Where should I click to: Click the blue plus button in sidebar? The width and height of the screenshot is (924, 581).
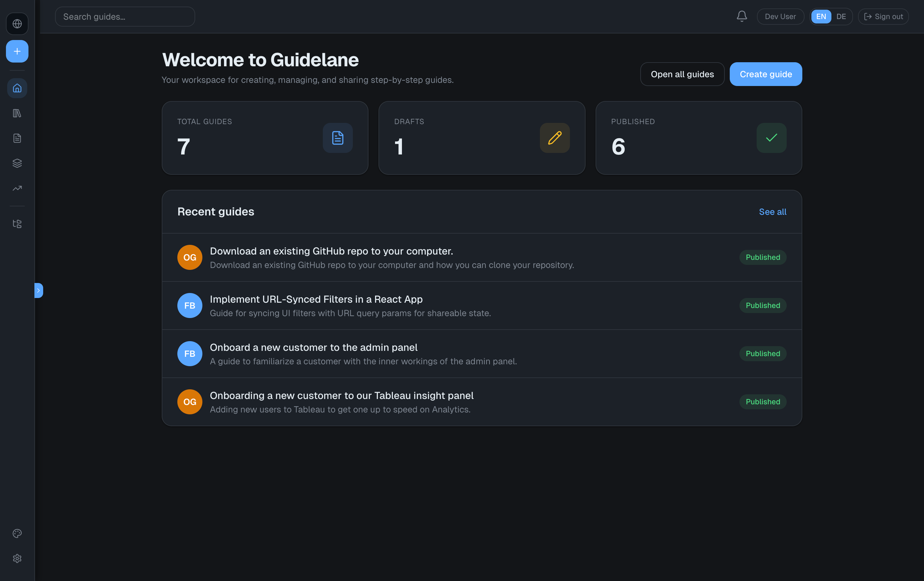point(17,51)
